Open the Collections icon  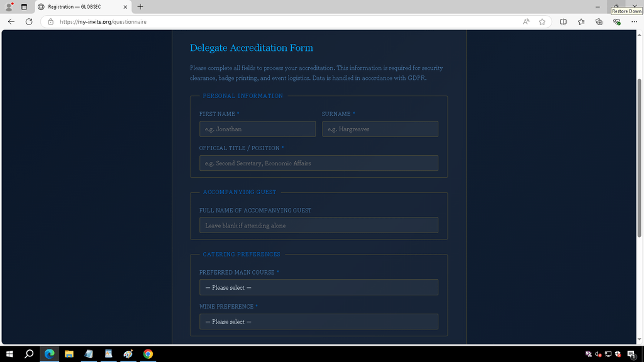point(599,22)
